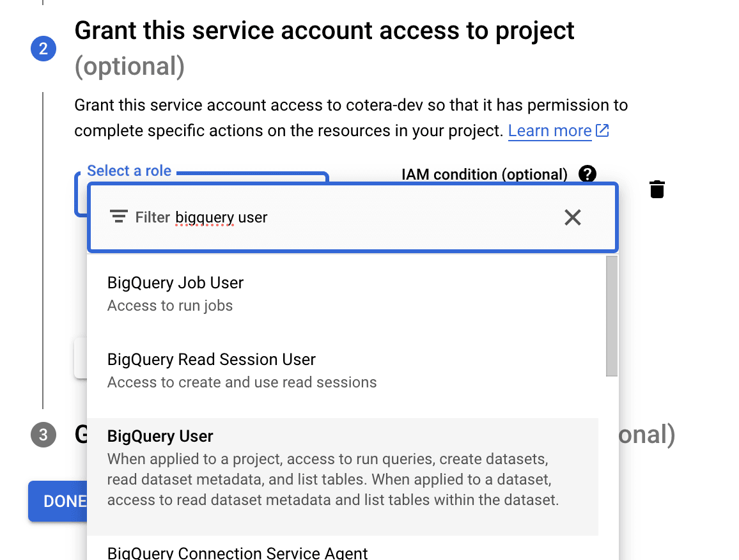739x560 pixels.
Task: Click the IAM condition (optional) label
Action: pos(484,175)
